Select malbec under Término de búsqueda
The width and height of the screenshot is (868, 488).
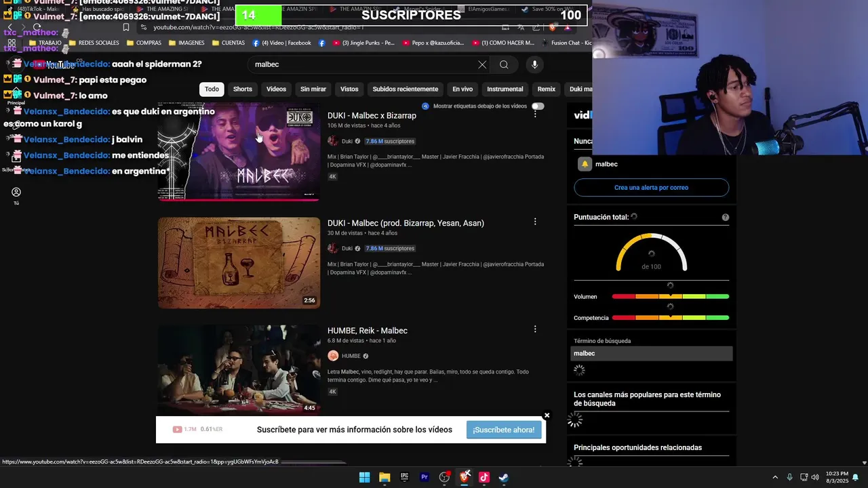pos(651,353)
